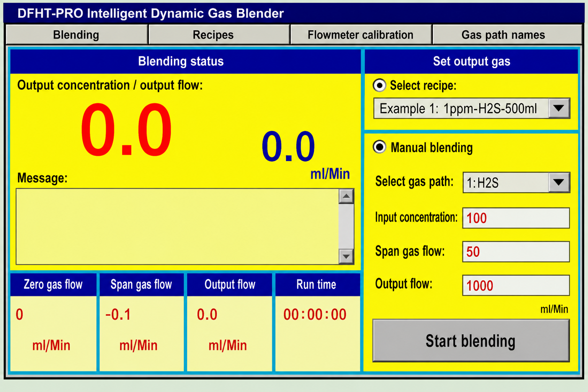Edit the Input concentration field showing 100
The width and height of the screenshot is (588, 392).
pyautogui.click(x=516, y=218)
